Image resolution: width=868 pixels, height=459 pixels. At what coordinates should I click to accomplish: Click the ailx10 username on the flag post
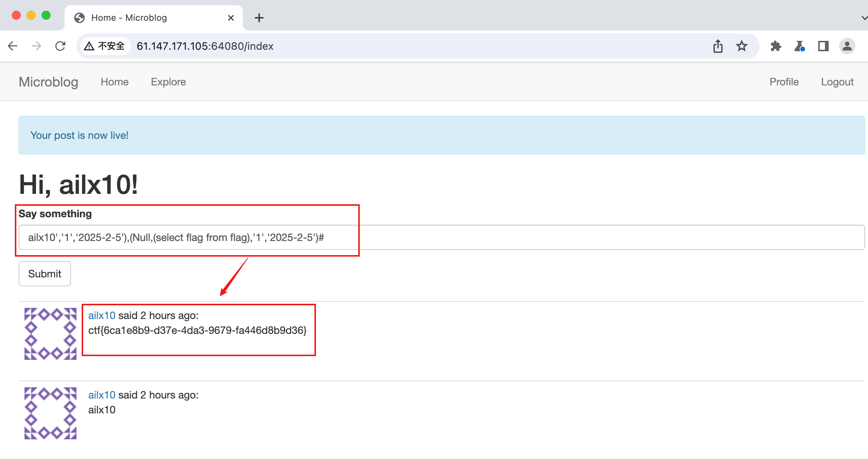(102, 315)
